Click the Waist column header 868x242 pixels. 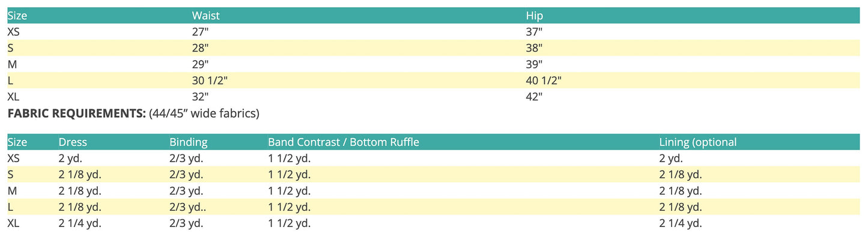pyautogui.click(x=205, y=16)
